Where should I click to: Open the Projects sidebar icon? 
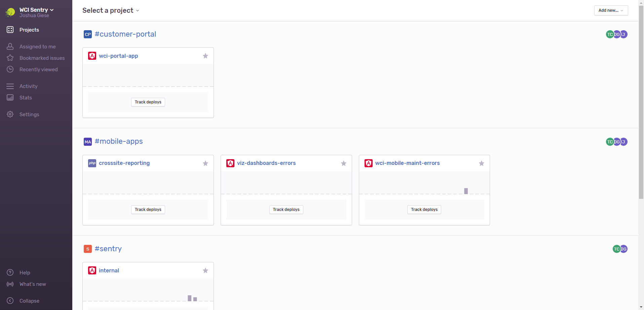pos(10,30)
